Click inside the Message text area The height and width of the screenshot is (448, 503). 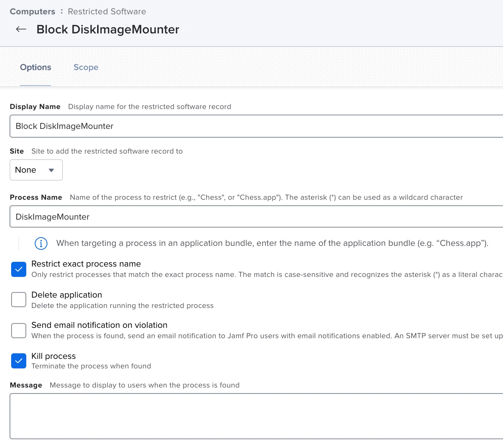point(256,416)
